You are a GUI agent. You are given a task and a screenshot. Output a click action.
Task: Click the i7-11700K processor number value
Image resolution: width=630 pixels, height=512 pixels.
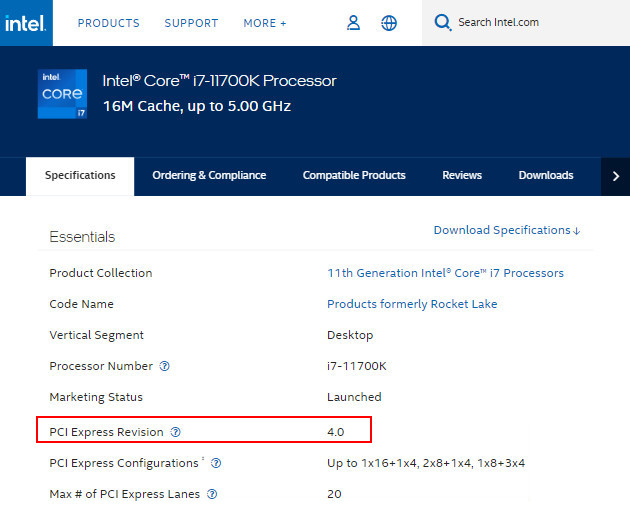pos(357,366)
